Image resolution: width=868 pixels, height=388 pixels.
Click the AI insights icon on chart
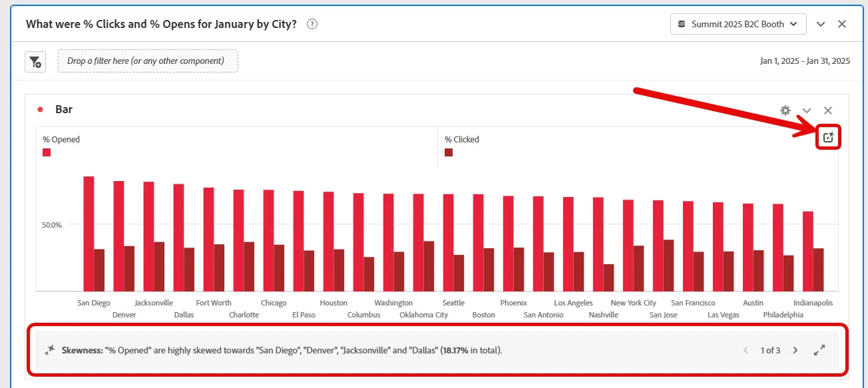[x=829, y=137]
